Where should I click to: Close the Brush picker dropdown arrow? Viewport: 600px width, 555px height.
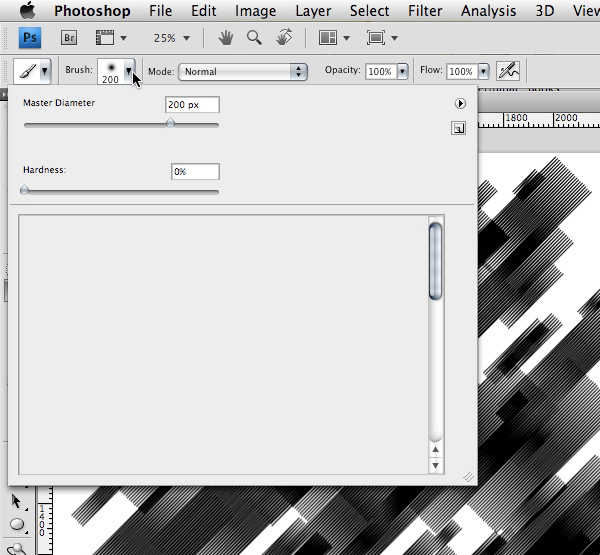[129, 71]
